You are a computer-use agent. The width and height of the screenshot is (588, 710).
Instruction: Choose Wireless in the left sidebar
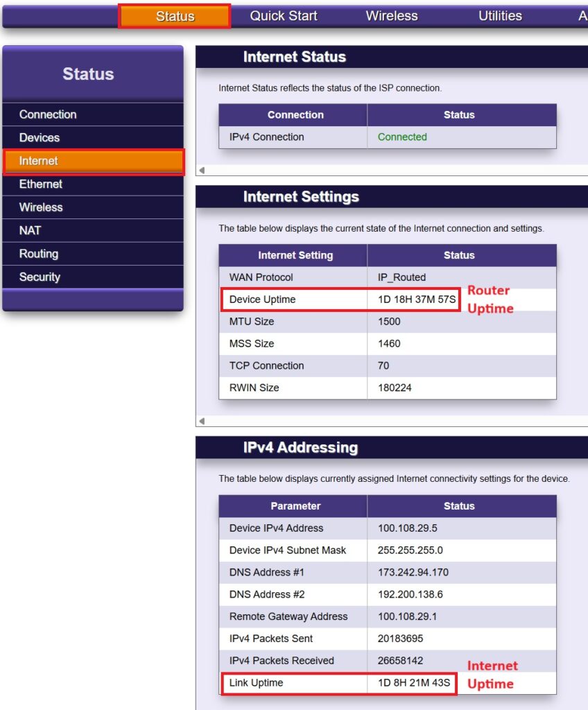point(41,207)
